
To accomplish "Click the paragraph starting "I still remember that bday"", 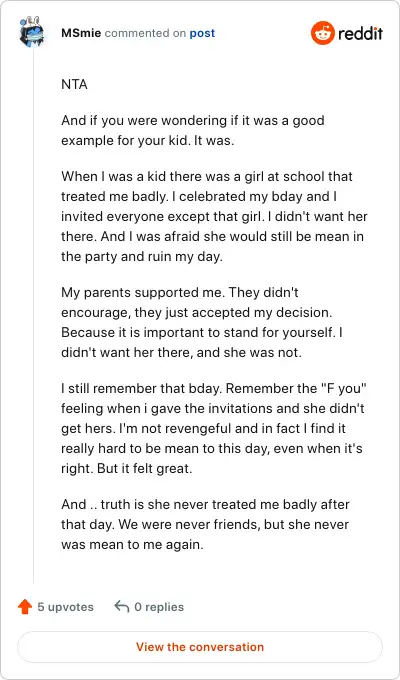I will tap(214, 428).
